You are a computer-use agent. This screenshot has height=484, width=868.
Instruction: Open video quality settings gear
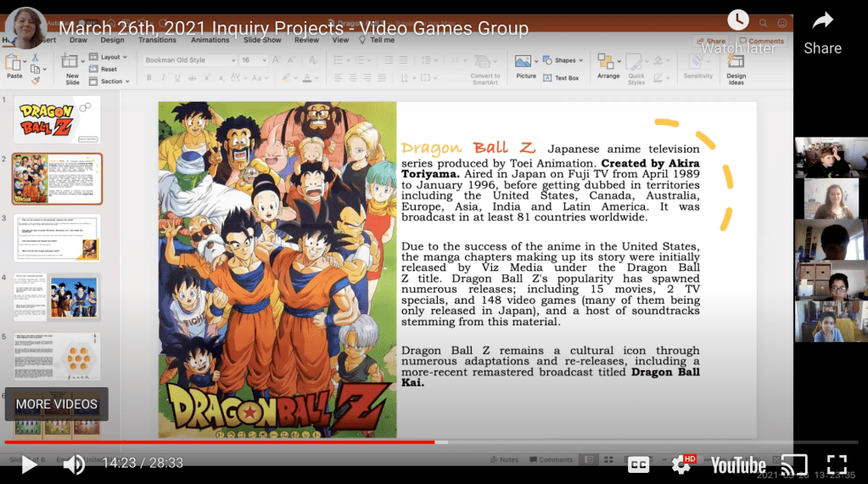coord(680,464)
